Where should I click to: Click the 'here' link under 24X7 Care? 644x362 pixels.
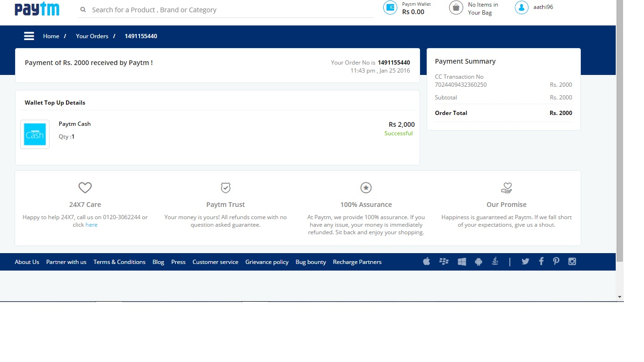(91, 225)
